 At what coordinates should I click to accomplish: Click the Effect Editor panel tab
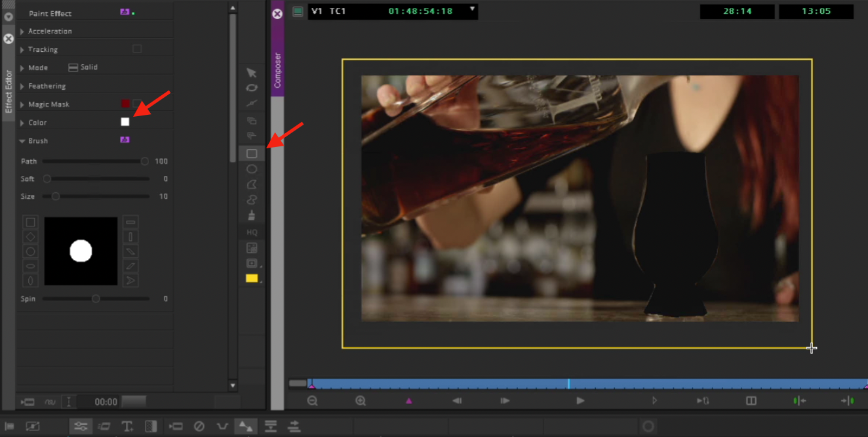tap(9, 92)
